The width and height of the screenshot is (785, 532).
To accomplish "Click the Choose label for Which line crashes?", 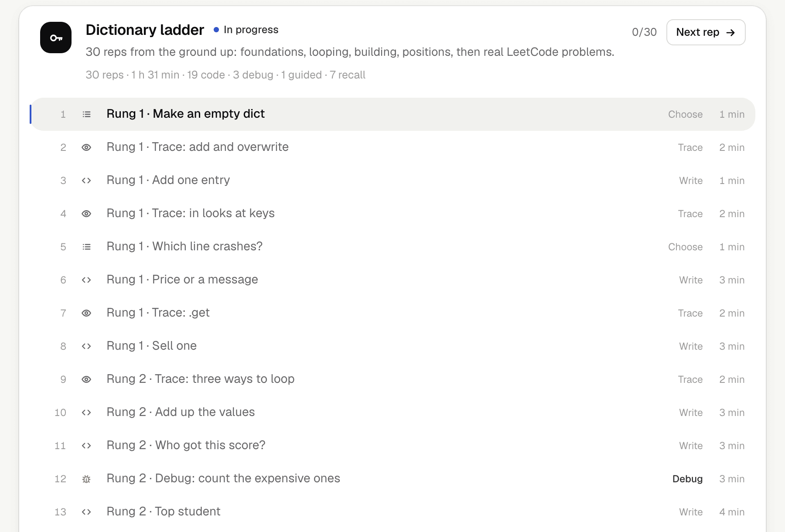I will 685,247.
